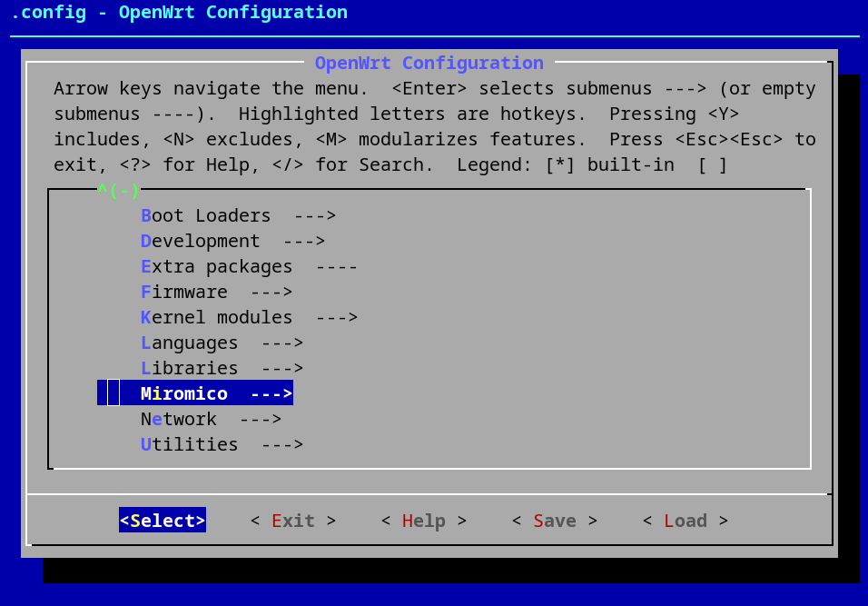This screenshot has width=868, height=606.
Task: Click the highlighted Miromico entry
Action: pos(183,393)
